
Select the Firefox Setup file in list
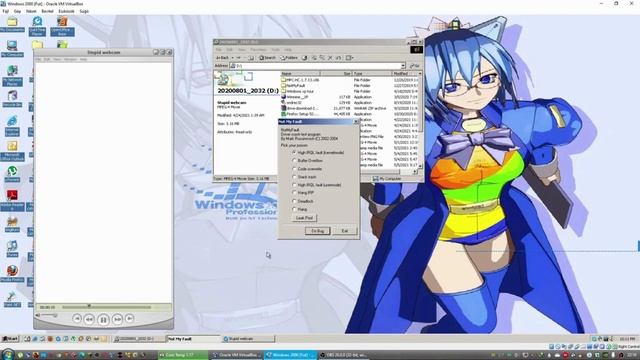[x=300, y=114]
